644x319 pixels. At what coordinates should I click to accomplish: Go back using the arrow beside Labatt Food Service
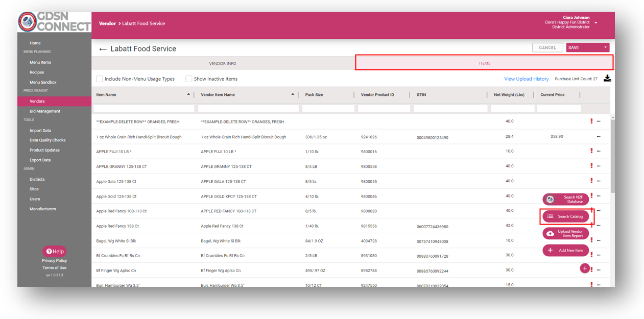pos(103,49)
